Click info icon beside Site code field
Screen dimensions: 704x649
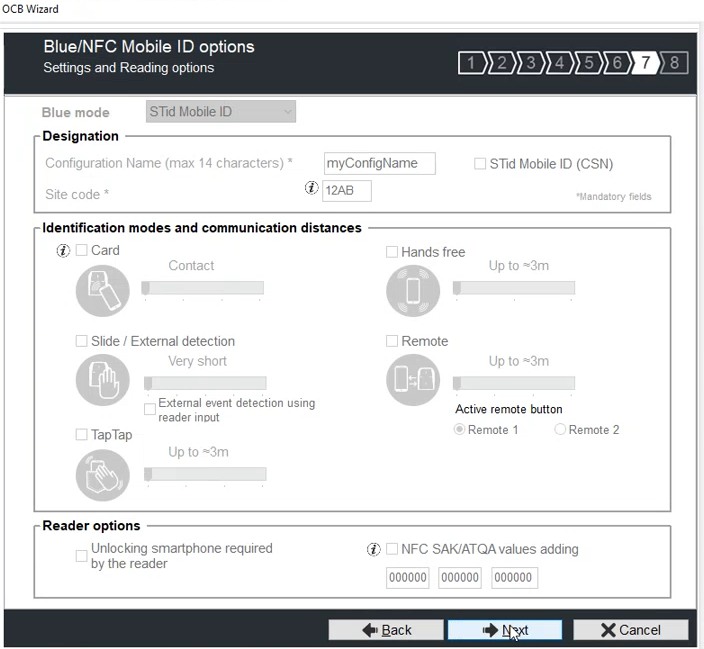click(x=311, y=189)
